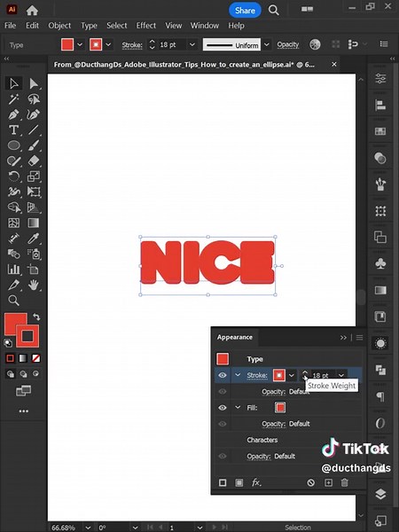Swap fill and stroke arrows

(x=36, y=317)
